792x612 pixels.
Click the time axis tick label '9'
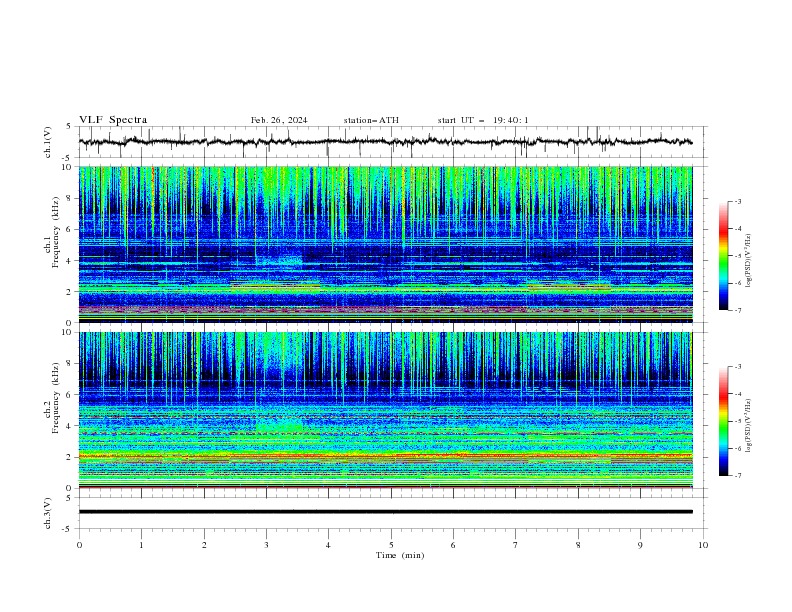640,545
